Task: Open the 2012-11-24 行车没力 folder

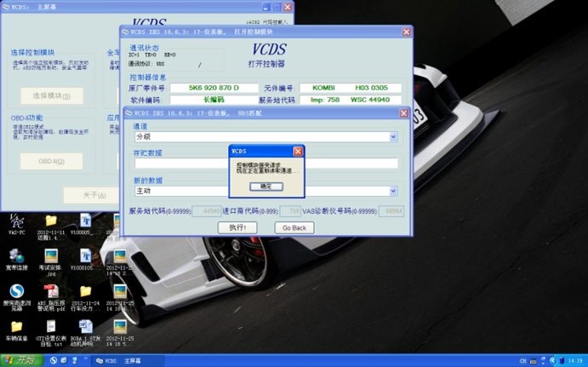Action: point(85,292)
